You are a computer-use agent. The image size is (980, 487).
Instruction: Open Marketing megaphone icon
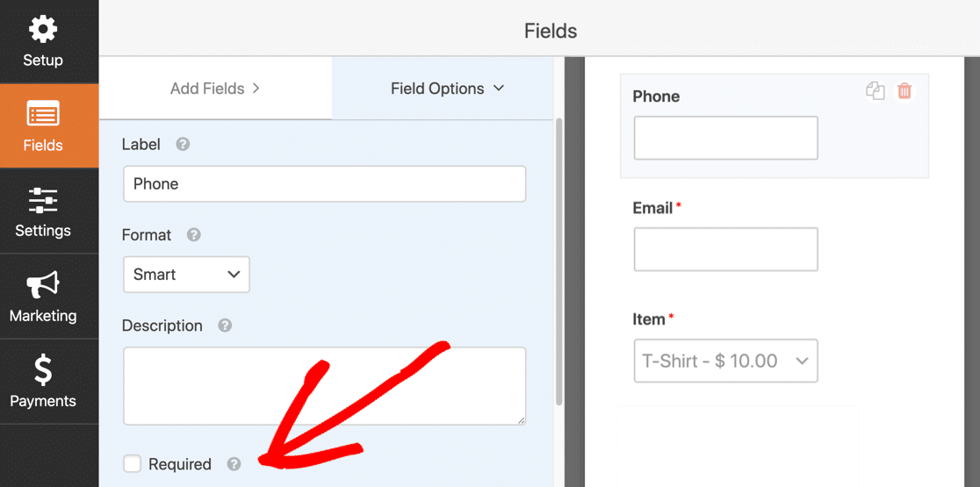43,285
